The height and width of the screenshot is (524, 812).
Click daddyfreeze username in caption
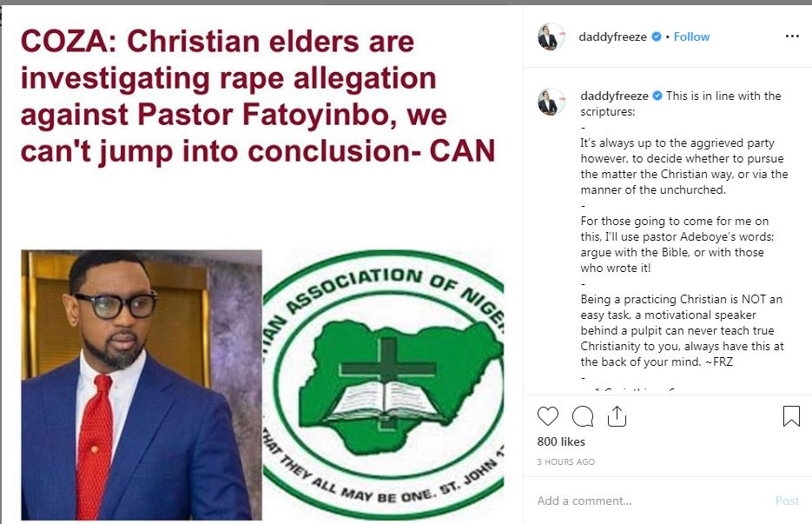pos(614,96)
